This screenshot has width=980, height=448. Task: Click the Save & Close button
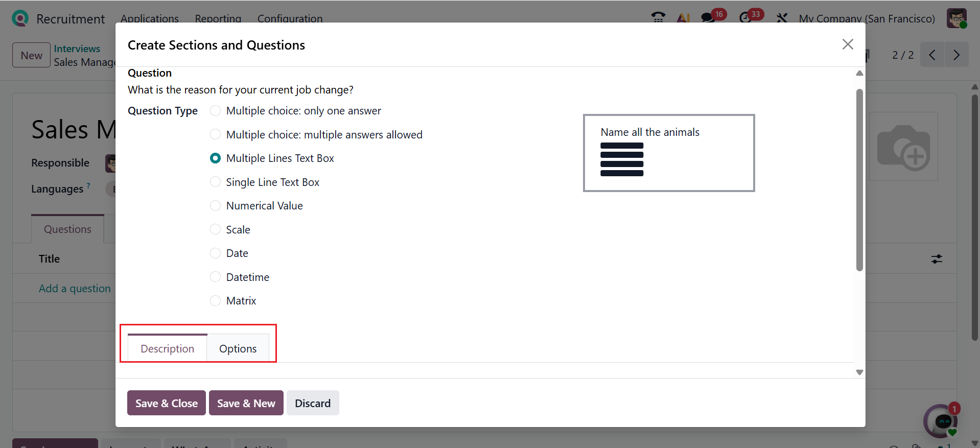[x=166, y=403]
